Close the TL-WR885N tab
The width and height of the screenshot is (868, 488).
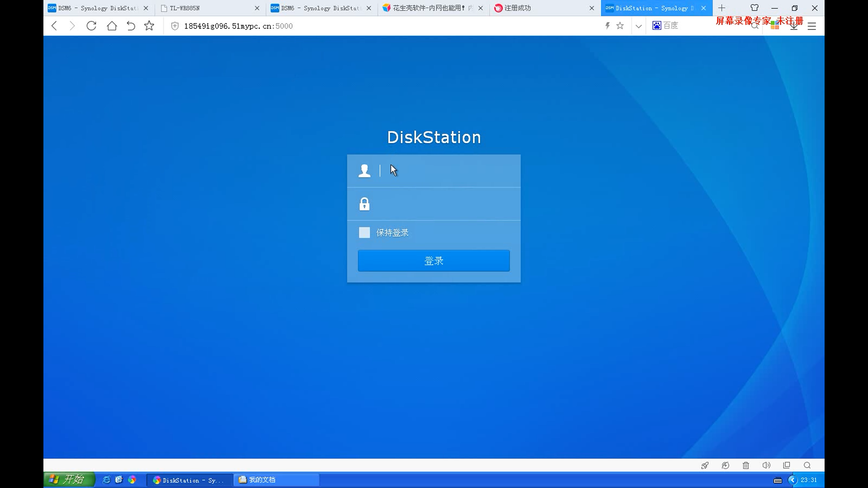click(x=257, y=8)
